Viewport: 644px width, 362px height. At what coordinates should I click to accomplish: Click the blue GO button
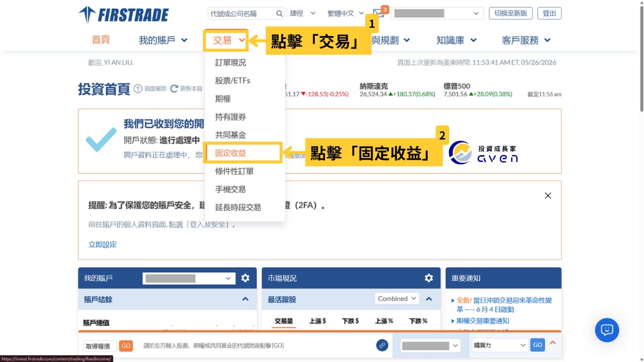click(537, 345)
